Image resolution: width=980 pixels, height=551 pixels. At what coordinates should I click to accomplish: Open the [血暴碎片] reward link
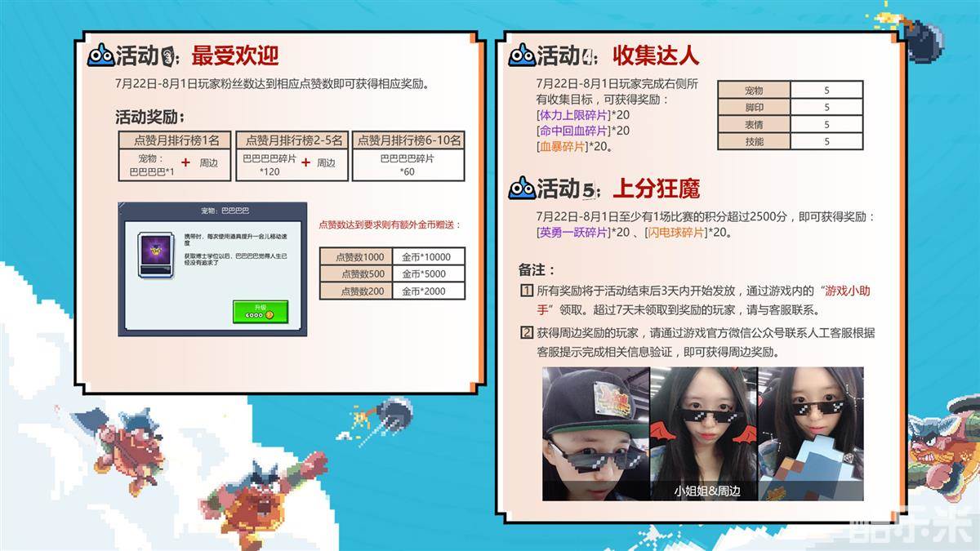[562, 147]
